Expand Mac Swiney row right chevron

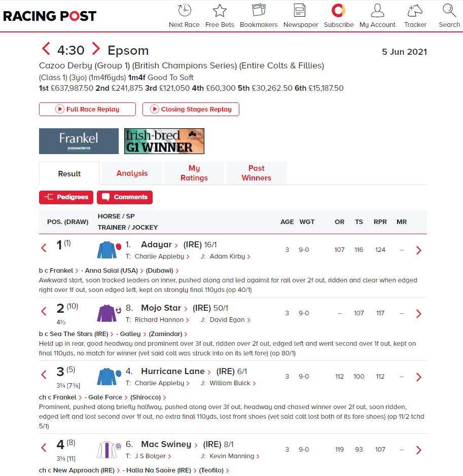[419, 450]
